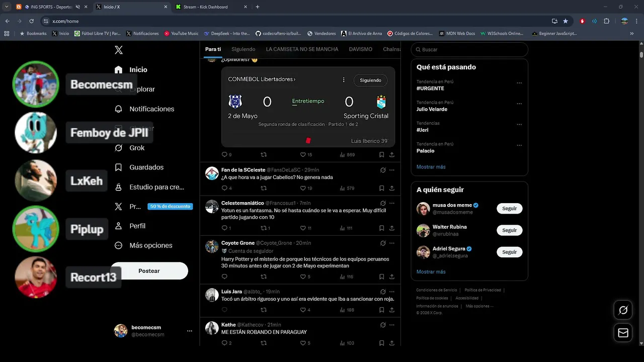Open the YouTube Music bookmark

pyautogui.click(x=181, y=34)
